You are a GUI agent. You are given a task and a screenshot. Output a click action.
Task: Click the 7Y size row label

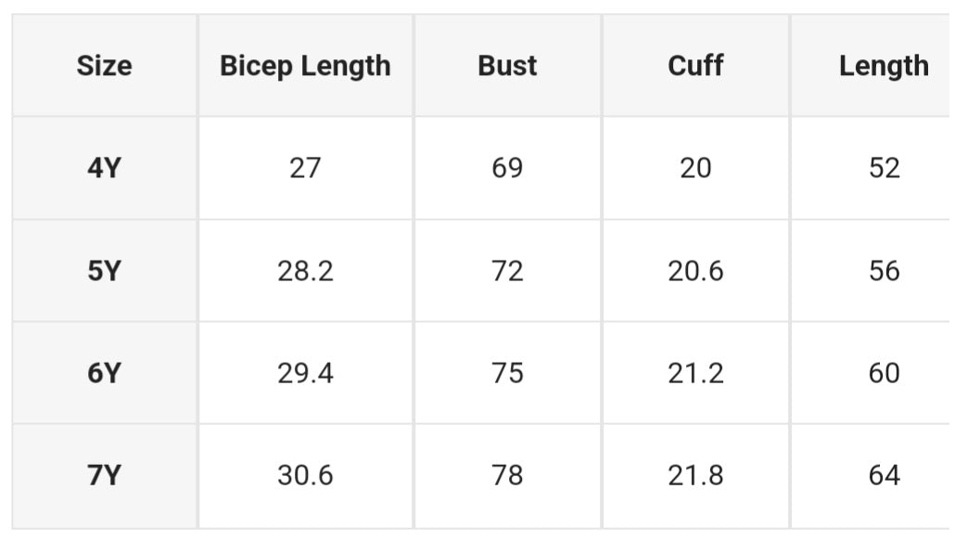click(x=104, y=475)
